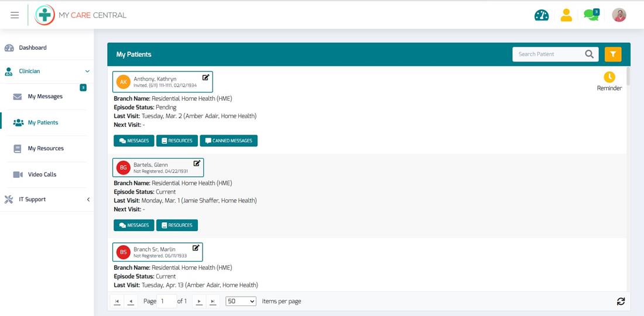Open the items per page dropdown

[x=241, y=301]
